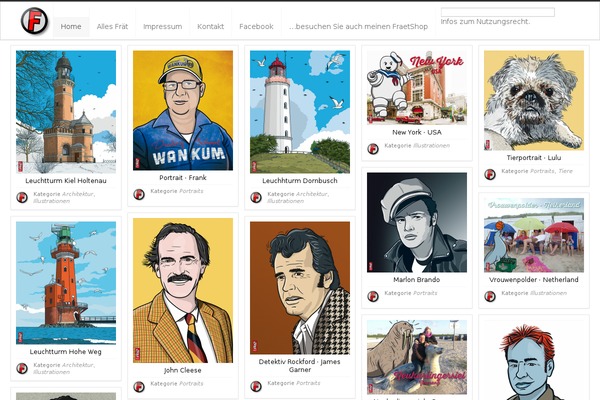This screenshot has width=600, height=400.
Task: Click author icon under Vrouwenpolder - Netherland
Action: click(x=490, y=296)
